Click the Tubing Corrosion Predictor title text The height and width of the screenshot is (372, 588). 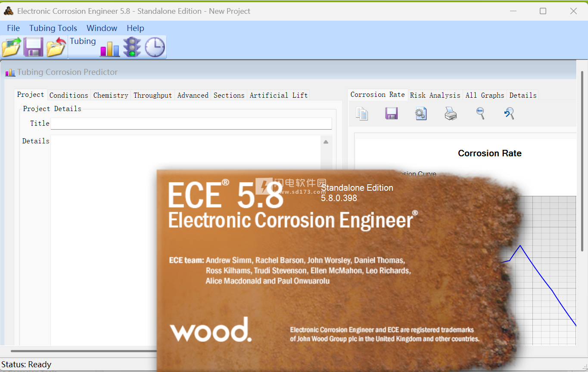click(x=68, y=72)
